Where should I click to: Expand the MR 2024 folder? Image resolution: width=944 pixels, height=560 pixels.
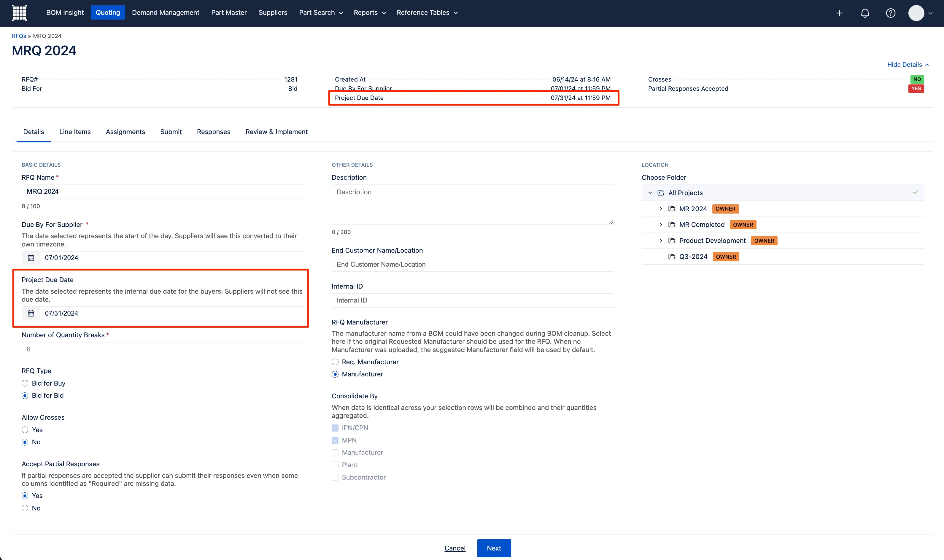[661, 209]
